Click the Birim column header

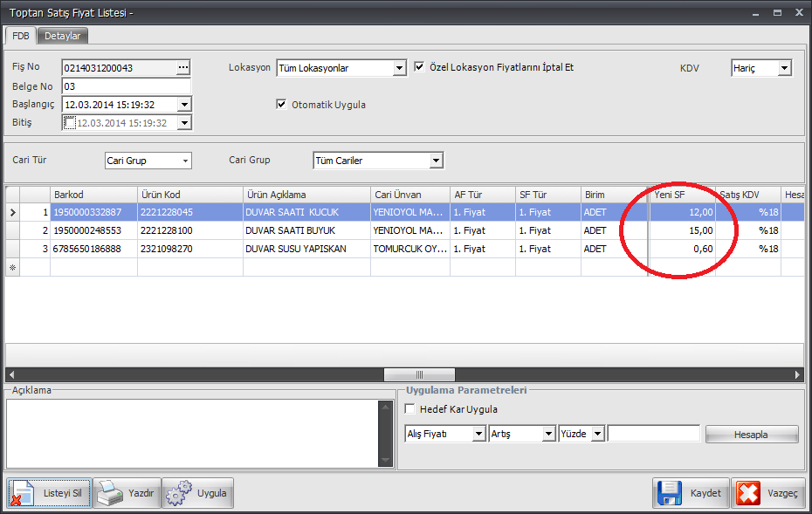[x=614, y=195]
